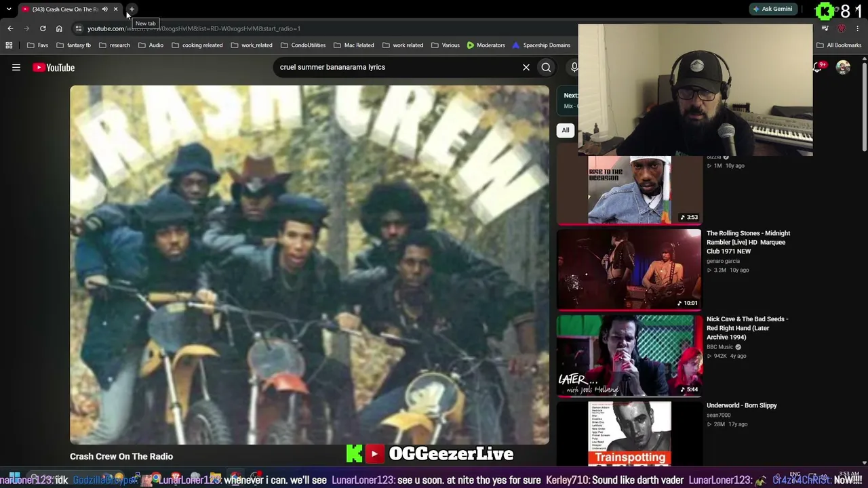This screenshot has height=488, width=868.
Task: Open the Nick Cave Red Right Hand thumbnail
Action: [x=629, y=355]
